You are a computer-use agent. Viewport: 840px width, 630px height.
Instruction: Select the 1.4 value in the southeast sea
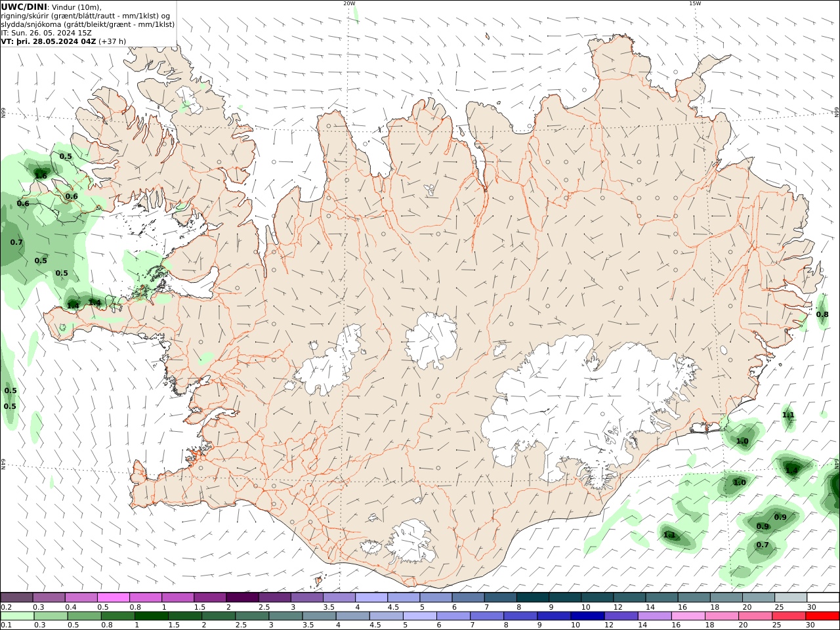pos(791,471)
